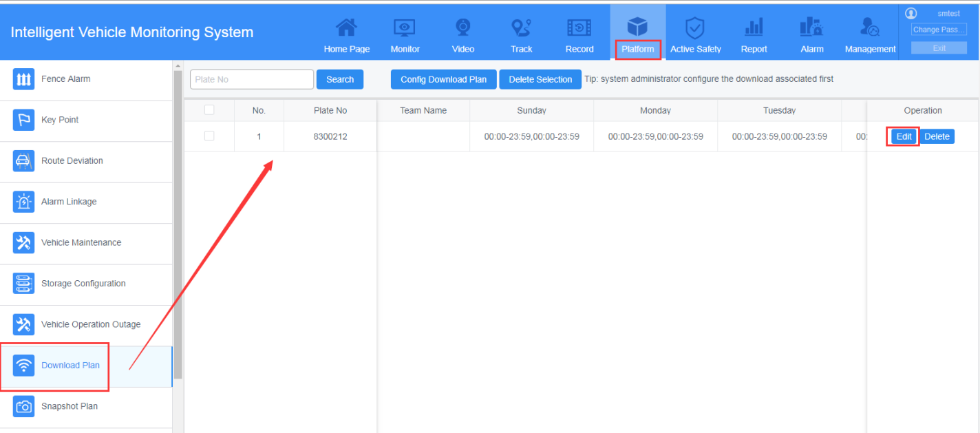Click the Vehicle Operation Outage icon
The height and width of the screenshot is (433, 980).
pos(24,324)
